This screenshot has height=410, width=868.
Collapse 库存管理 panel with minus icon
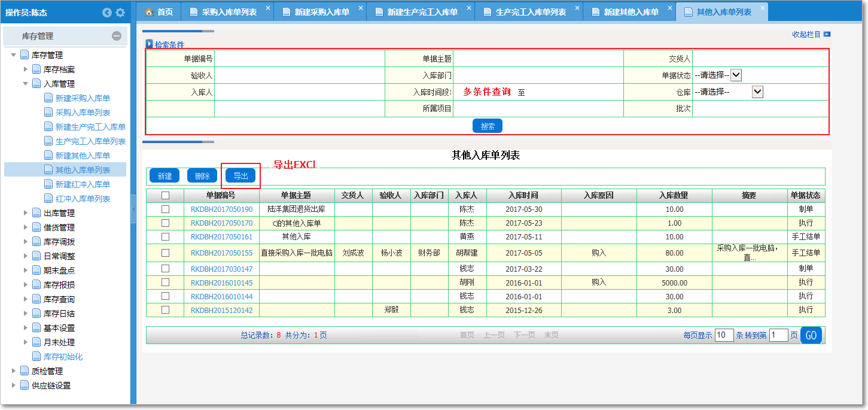(117, 36)
